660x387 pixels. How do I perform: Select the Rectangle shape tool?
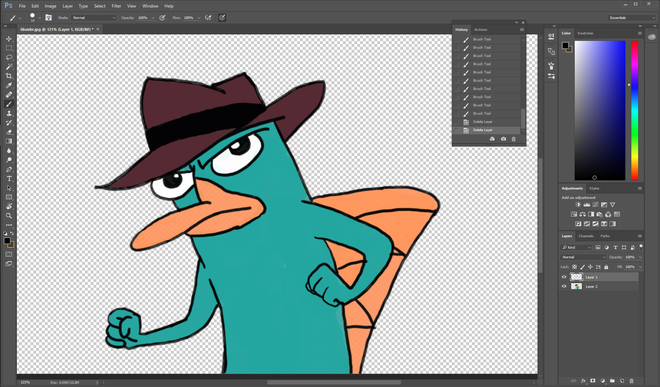pos(9,197)
